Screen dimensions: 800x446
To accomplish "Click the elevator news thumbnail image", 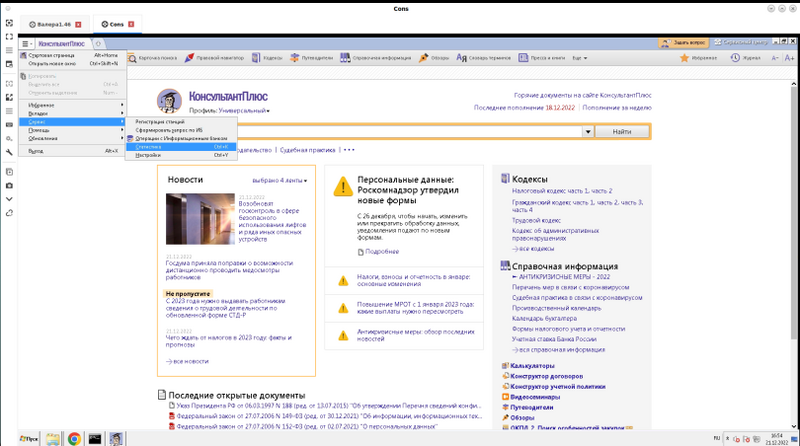I will (x=200, y=219).
